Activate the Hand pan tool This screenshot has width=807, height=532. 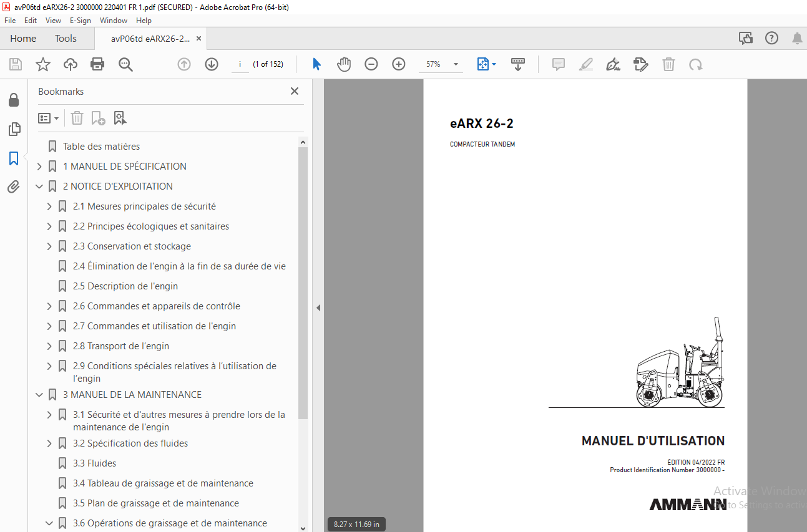[344, 64]
